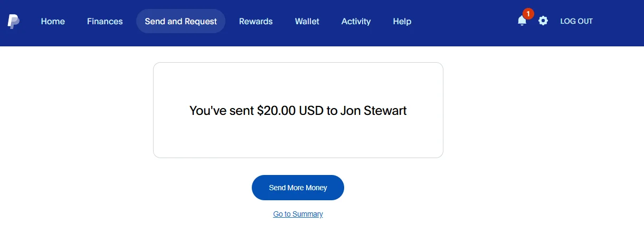View the Activity page
644x244 pixels.
[x=356, y=22]
